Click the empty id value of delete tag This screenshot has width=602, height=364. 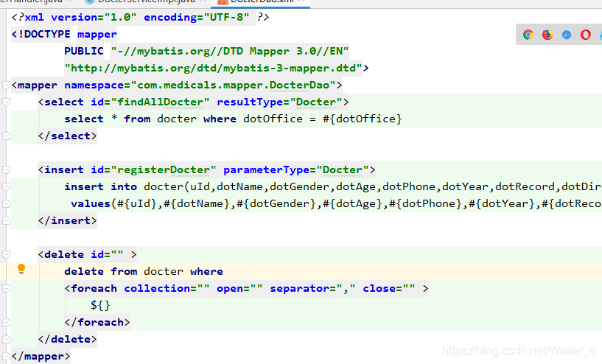click(x=117, y=255)
